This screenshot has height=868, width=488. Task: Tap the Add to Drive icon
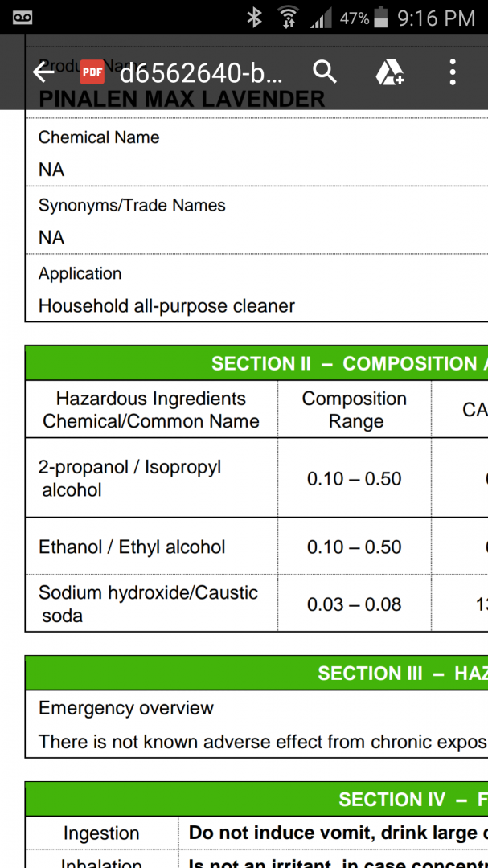click(390, 73)
